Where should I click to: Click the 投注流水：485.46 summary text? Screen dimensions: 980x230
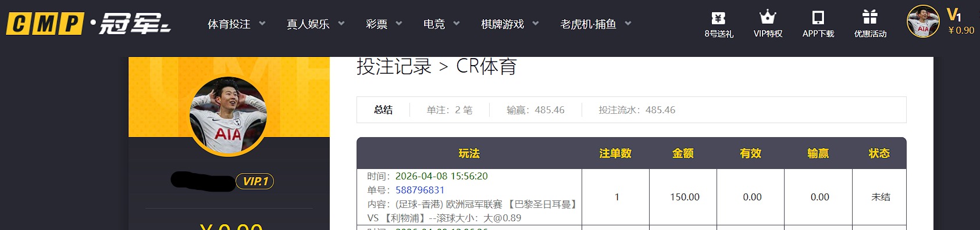point(637,110)
